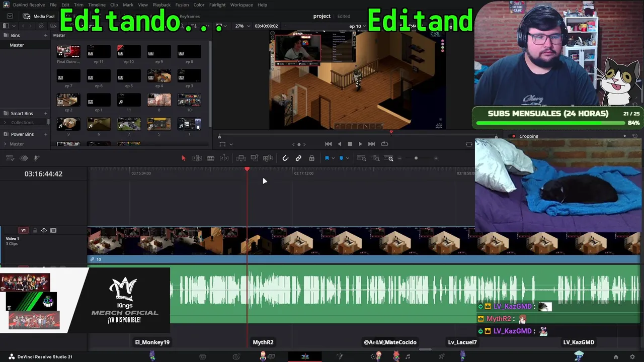This screenshot has height=362, width=644.
Task: Toggle the Loop playback button
Action: [x=384, y=144]
